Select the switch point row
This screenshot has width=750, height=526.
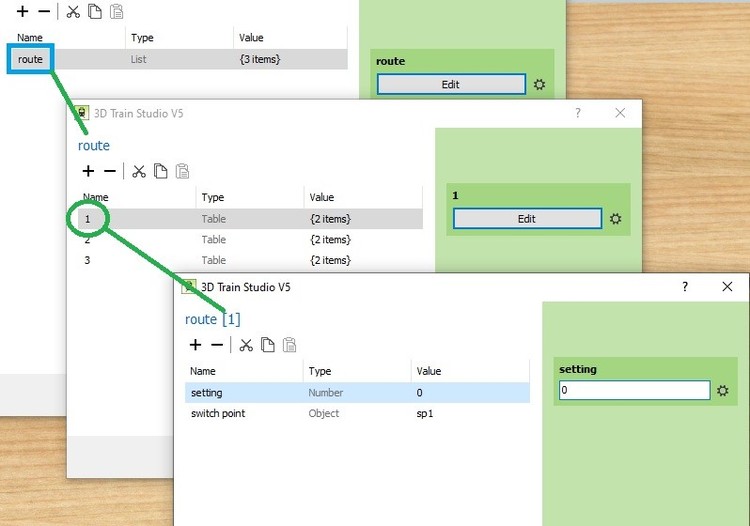(x=357, y=413)
